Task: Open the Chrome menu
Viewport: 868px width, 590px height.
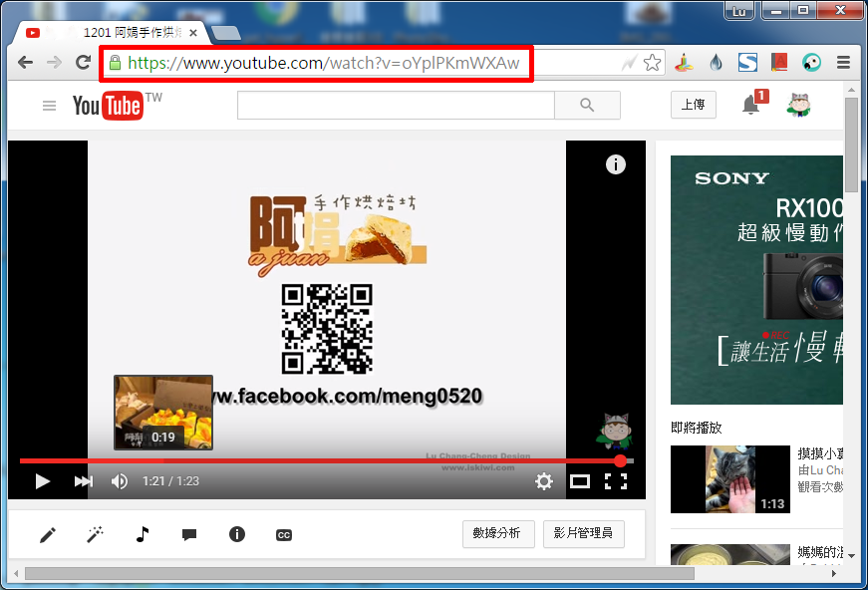Action: pos(843,62)
